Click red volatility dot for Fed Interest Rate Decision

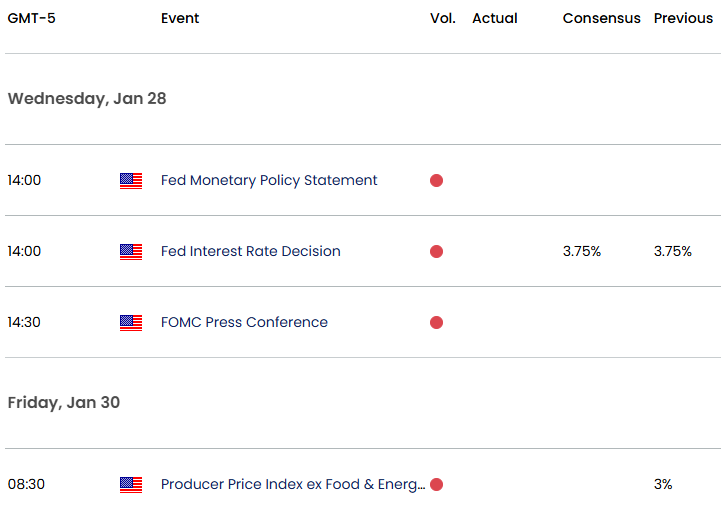[x=436, y=252]
